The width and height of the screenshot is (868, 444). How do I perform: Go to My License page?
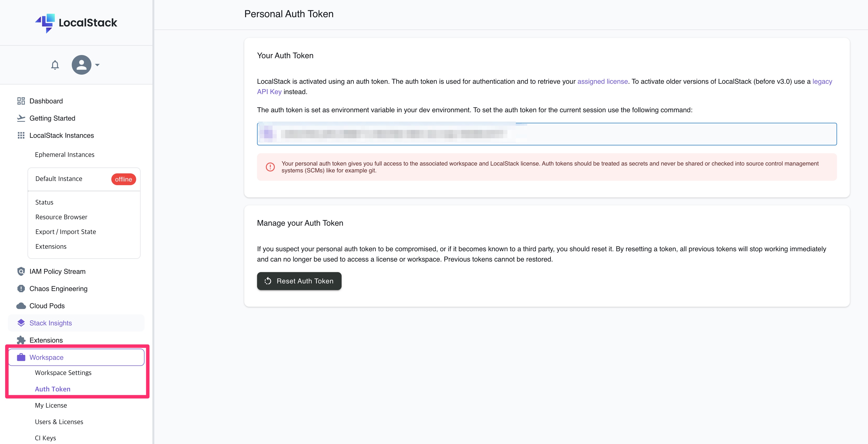(x=51, y=405)
